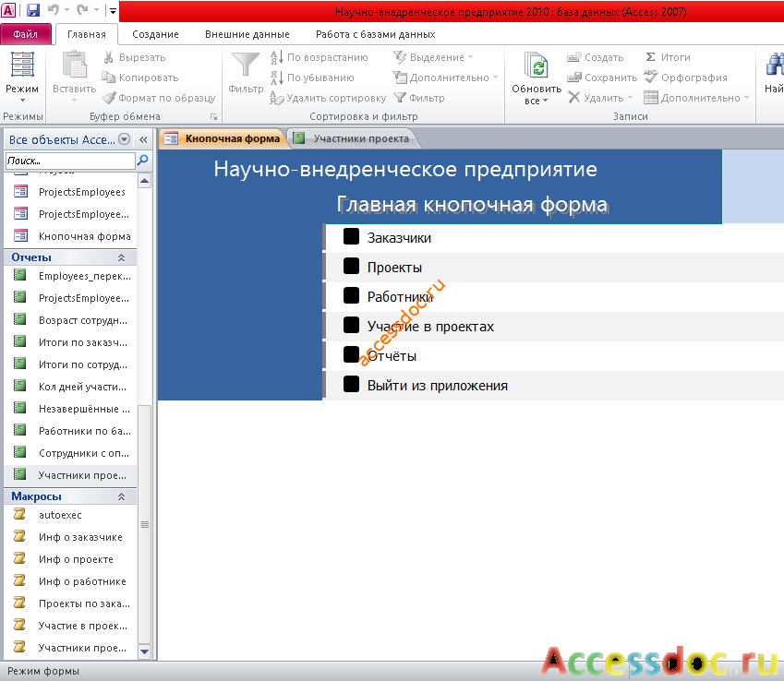Click the Вставить paste icon
This screenshot has height=681, width=784.
(75, 65)
